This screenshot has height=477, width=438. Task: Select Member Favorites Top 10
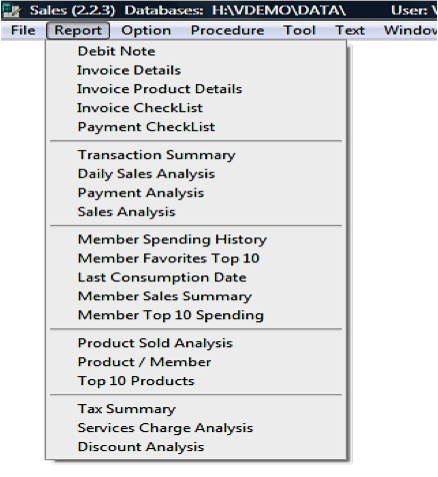pyautogui.click(x=196, y=259)
